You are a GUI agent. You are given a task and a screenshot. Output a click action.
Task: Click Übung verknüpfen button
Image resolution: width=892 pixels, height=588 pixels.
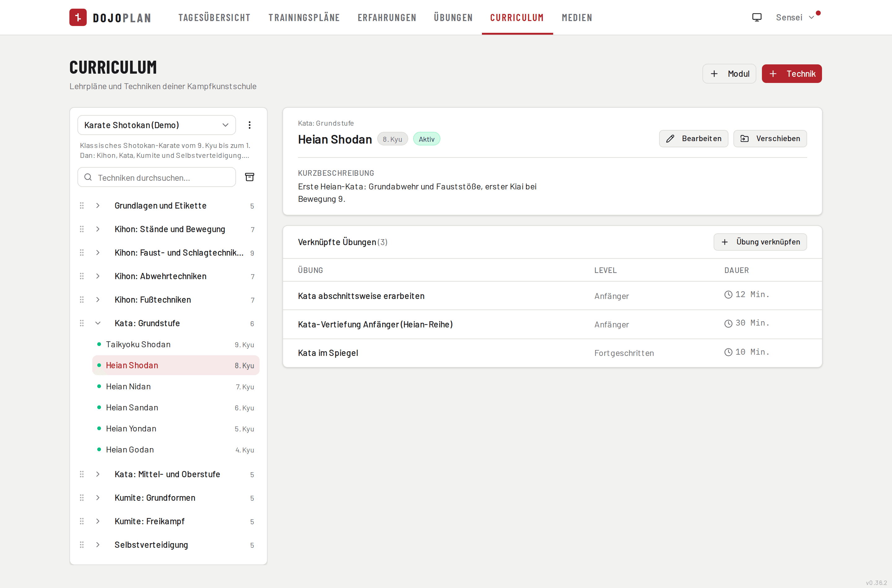760,242
